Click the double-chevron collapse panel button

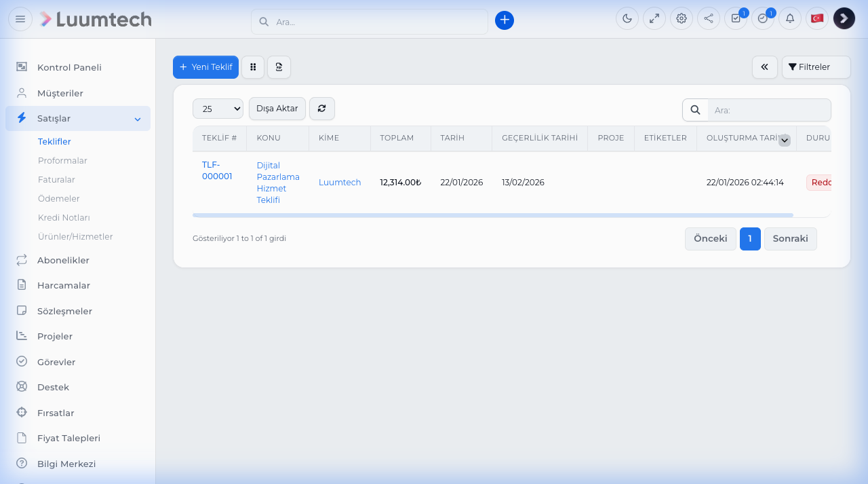764,67
